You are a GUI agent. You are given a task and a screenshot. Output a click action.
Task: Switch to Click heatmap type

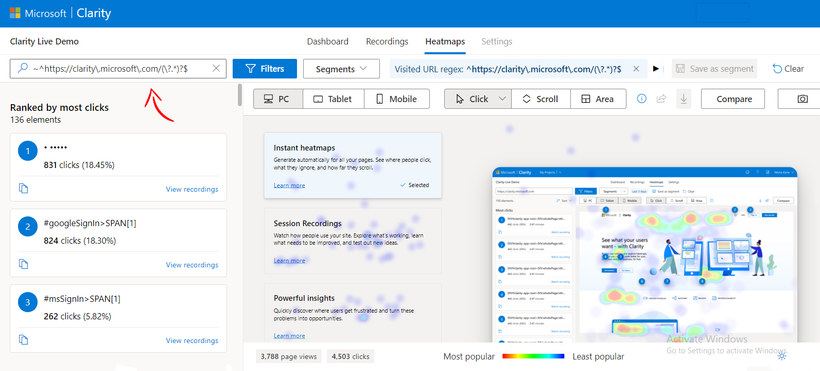[471, 99]
